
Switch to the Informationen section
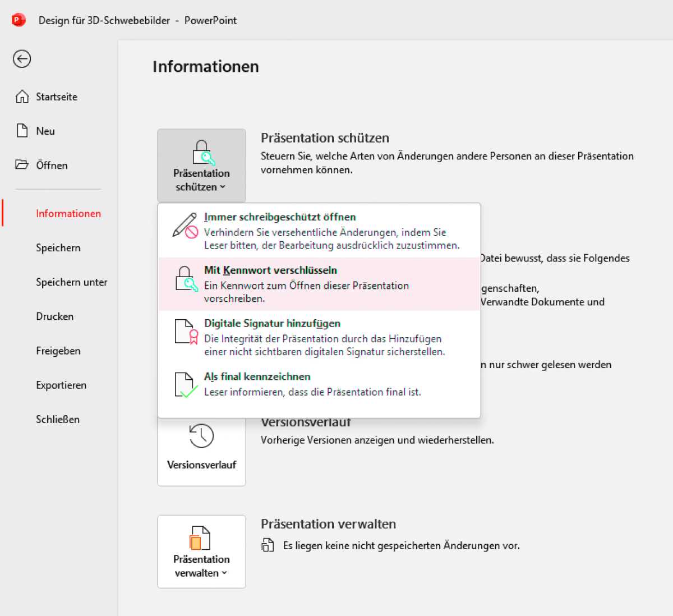point(68,213)
